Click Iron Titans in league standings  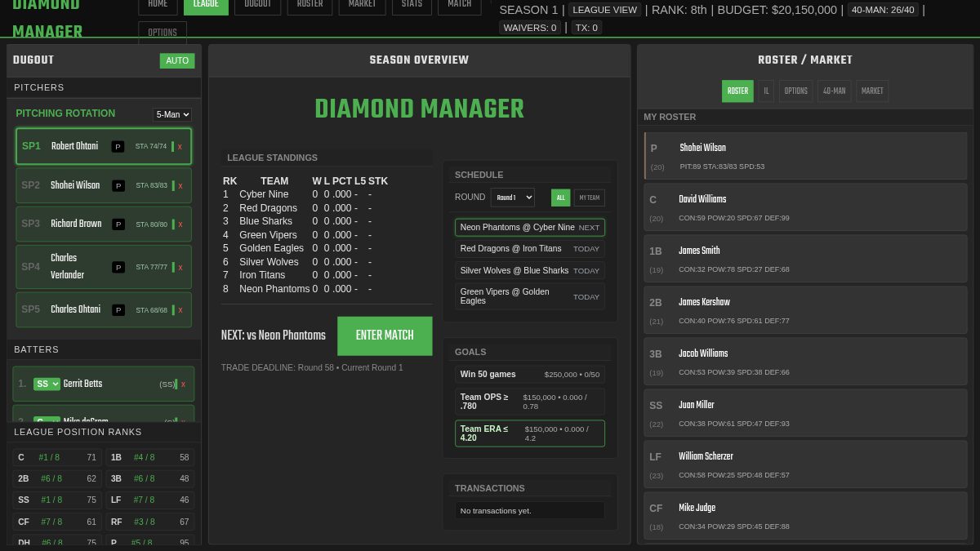tap(262, 276)
